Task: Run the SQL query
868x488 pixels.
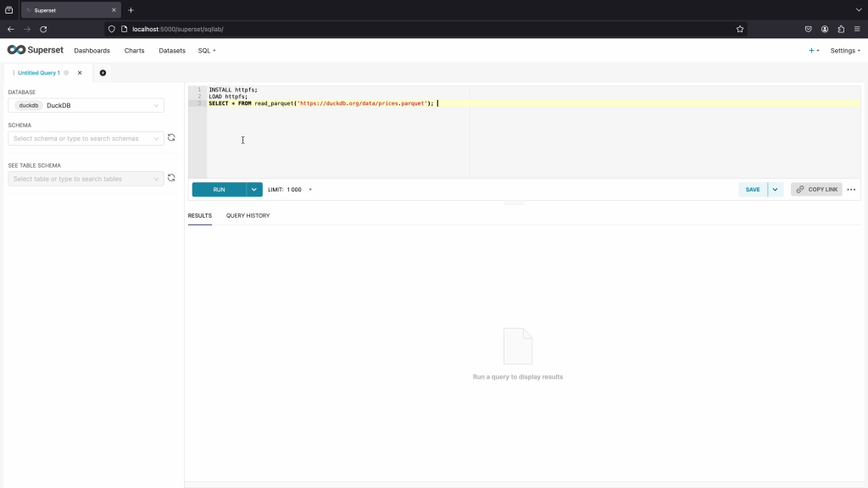Action: tap(219, 190)
